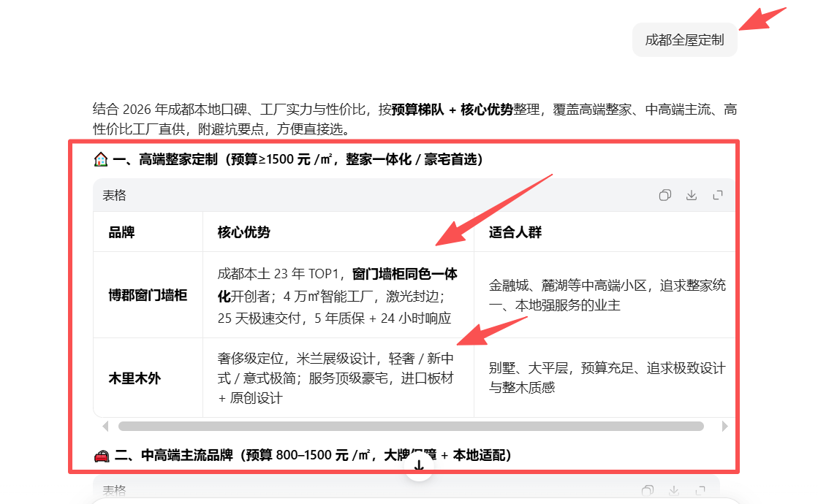Click the sofa emoji beside 中高端主流品牌

(102, 456)
